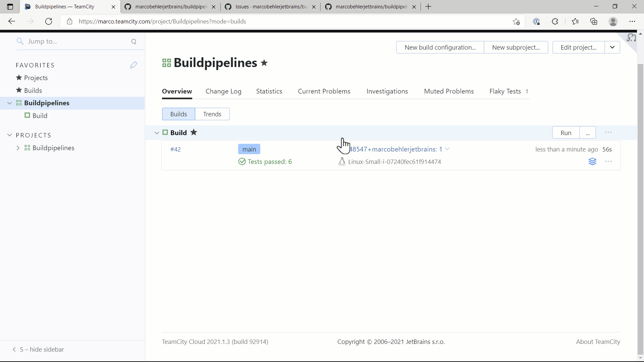644x362 pixels.
Task: Open the build dependencies layers icon
Action: [x=592, y=162]
